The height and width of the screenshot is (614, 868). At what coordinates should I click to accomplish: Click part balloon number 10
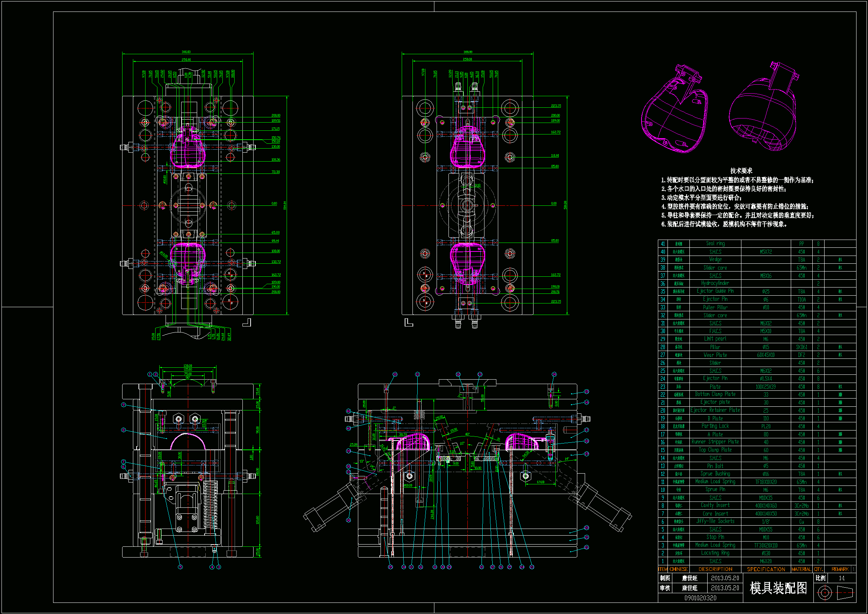(395, 374)
